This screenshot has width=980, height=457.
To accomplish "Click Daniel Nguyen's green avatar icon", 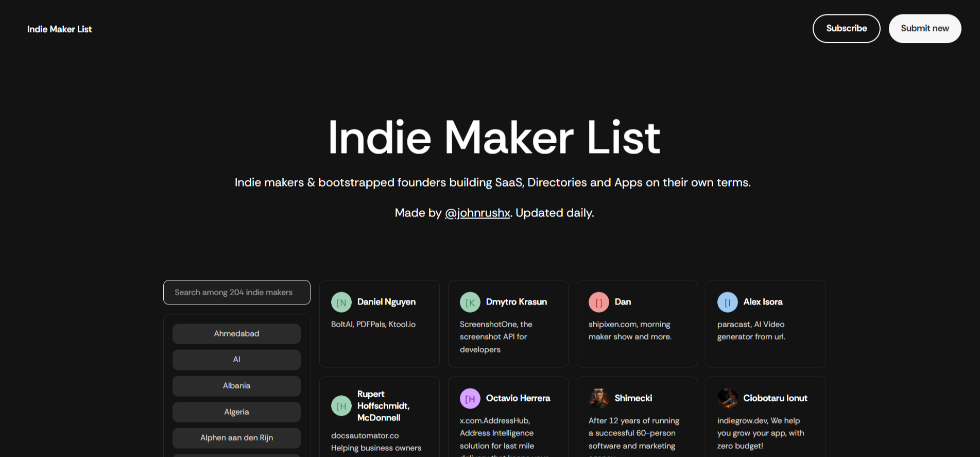I will (341, 302).
